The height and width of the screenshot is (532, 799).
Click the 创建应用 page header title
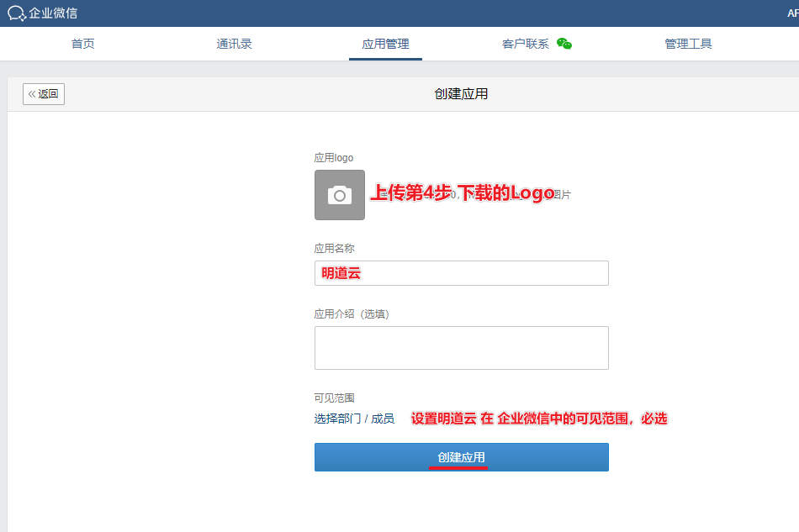[461, 93]
